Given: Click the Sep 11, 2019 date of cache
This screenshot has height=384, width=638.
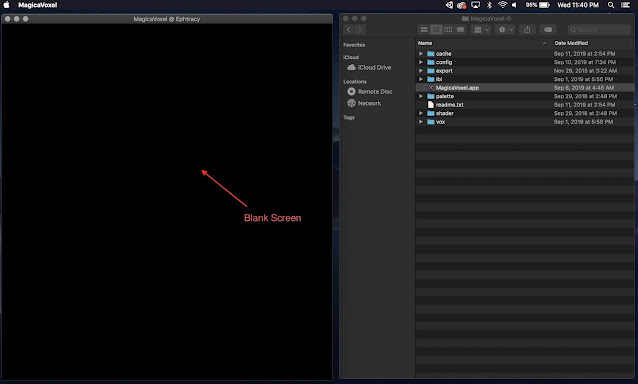Looking at the screenshot, I should [x=584, y=54].
